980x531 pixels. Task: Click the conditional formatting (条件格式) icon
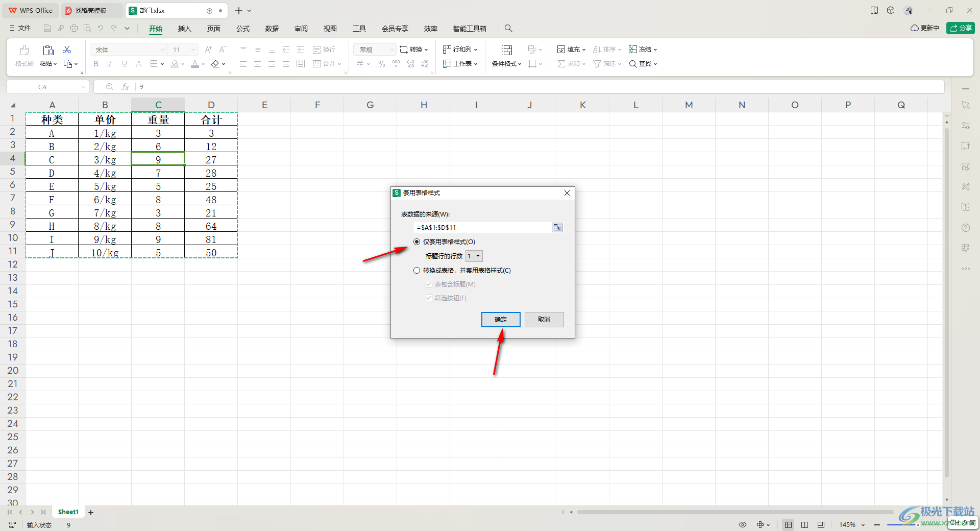(x=507, y=50)
